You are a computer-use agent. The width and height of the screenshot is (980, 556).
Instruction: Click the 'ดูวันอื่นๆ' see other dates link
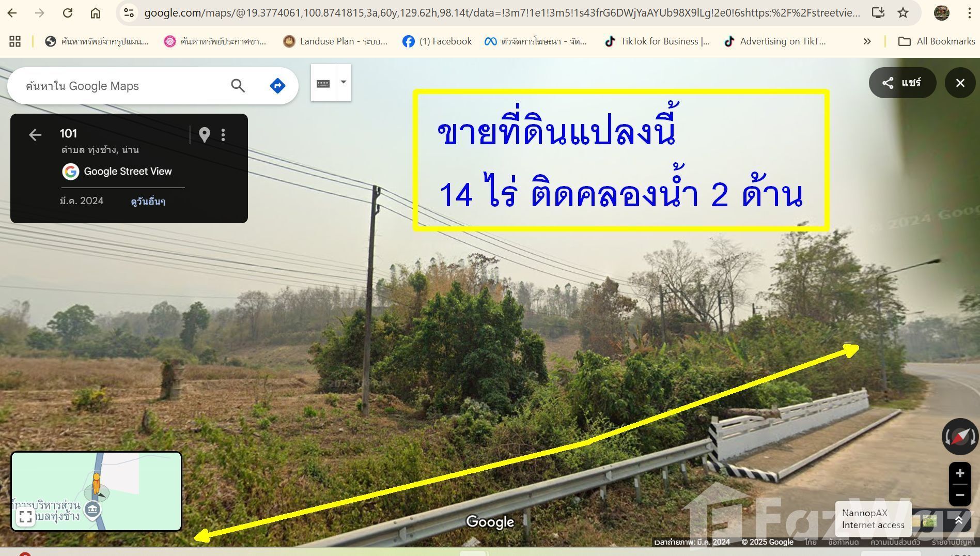pyautogui.click(x=148, y=202)
